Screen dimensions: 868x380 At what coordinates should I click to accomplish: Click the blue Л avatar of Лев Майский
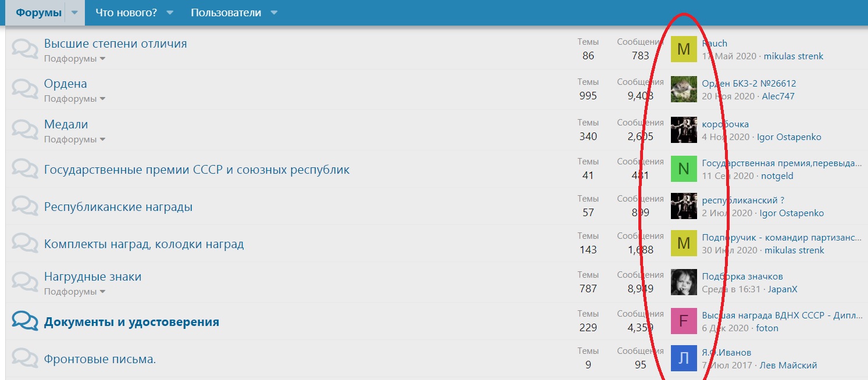pyautogui.click(x=684, y=358)
